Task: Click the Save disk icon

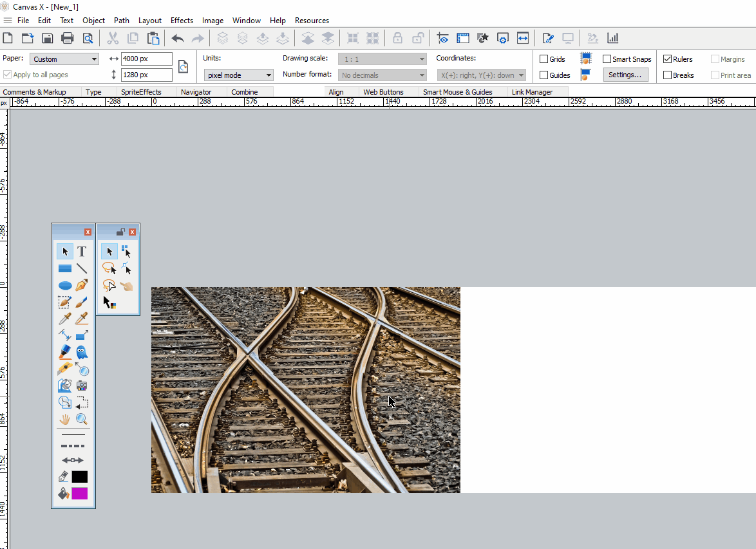Action: click(x=48, y=39)
